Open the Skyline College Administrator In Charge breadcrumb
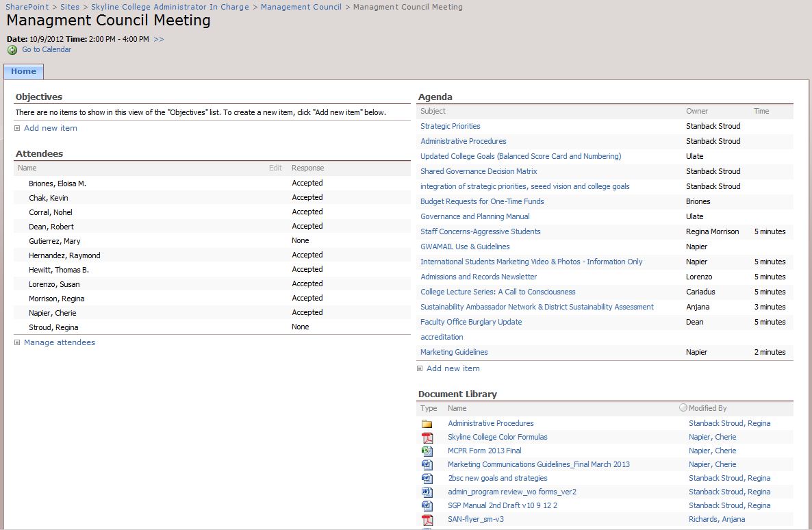 170,7
